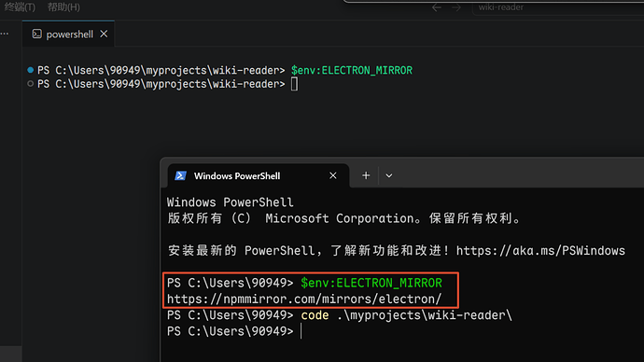Viewport: 644px width, 362px height.
Task: Click the copyright line 版权所有 (C) Microsoft Corporation
Action: click(x=344, y=218)
